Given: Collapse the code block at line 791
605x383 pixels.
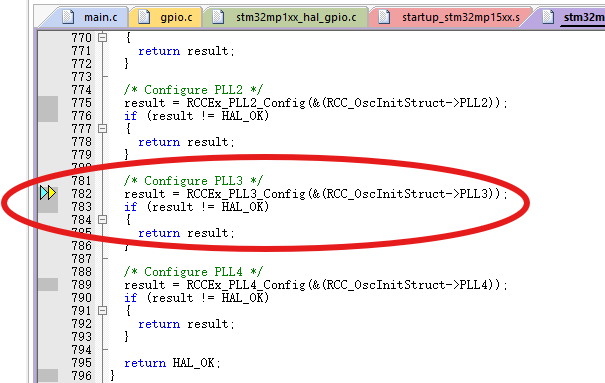Looking at the screenshot, I should click(102, 310).
